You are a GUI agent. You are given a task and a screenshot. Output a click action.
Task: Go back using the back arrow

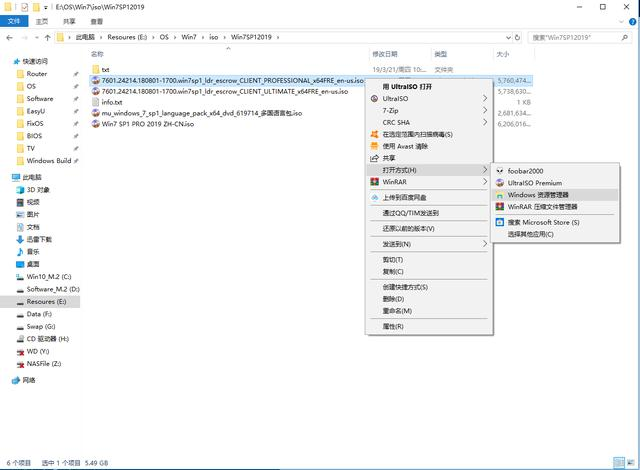click(x=9, y=38)
